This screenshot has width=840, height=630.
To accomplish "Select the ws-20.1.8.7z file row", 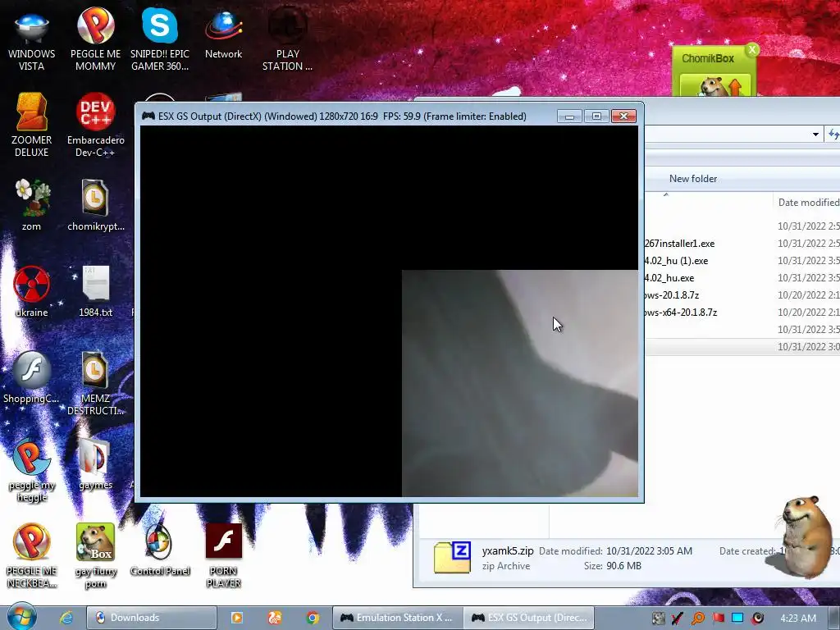I will 742,294.
